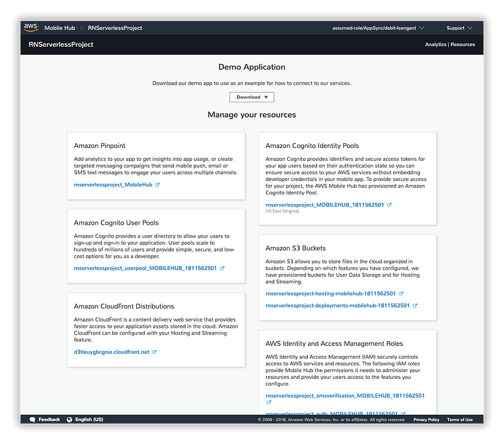
Task: Click the AWS logo in the navigation bar
Action: pyautogui.click(x=31, y=27)
